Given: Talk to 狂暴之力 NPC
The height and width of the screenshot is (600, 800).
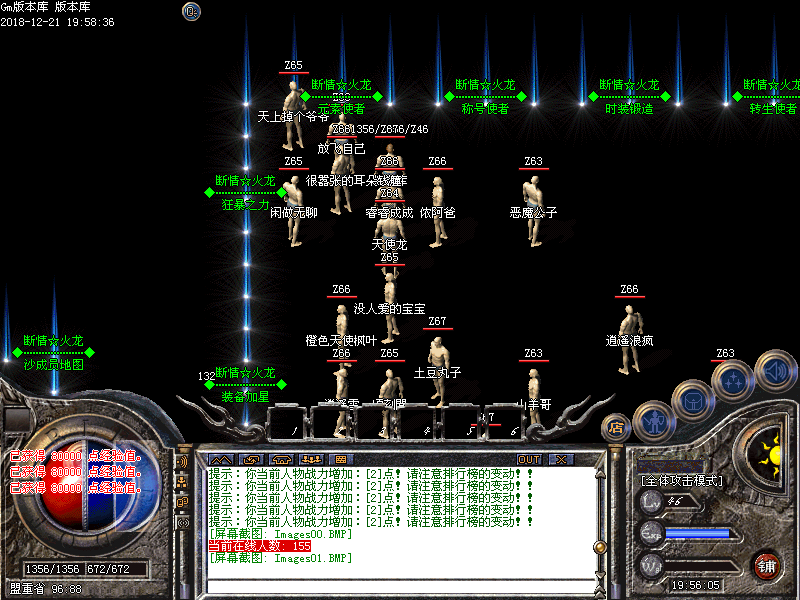Looking at the screenshot, I should [x=245, y=205].
